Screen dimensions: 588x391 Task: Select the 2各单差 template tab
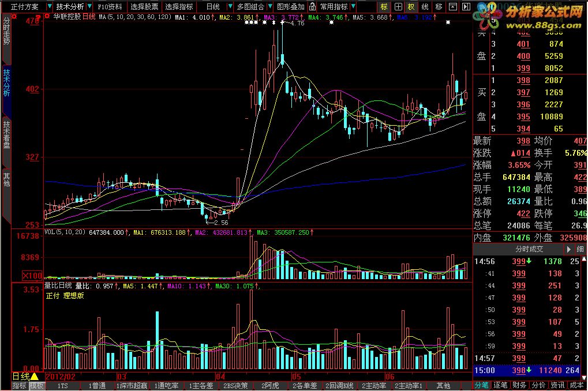click(x=305, y=386)
